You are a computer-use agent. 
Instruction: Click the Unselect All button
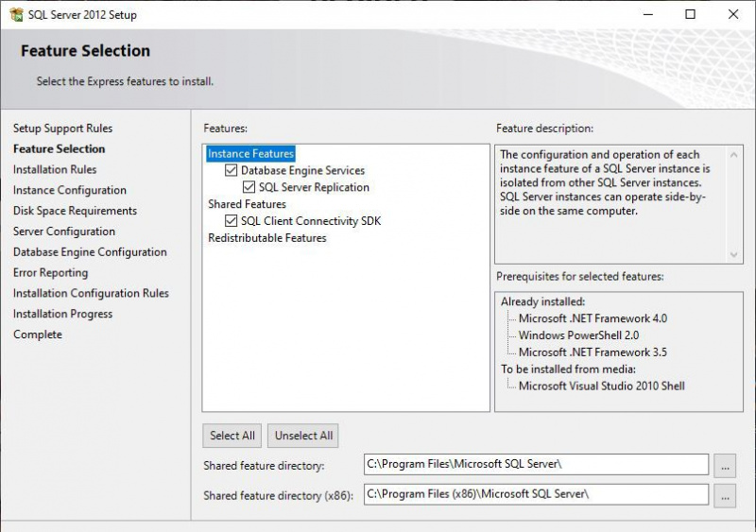click(303, 436)
